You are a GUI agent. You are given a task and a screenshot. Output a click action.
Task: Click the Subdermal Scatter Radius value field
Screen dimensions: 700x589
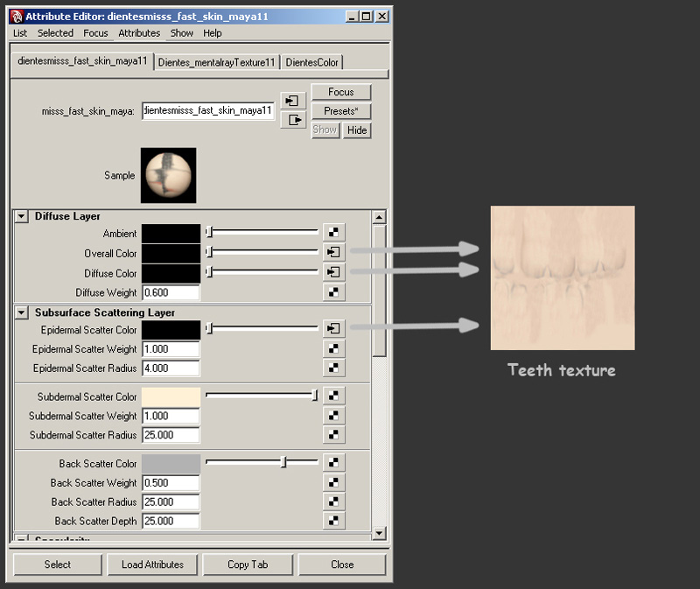(x=171, y=435)
